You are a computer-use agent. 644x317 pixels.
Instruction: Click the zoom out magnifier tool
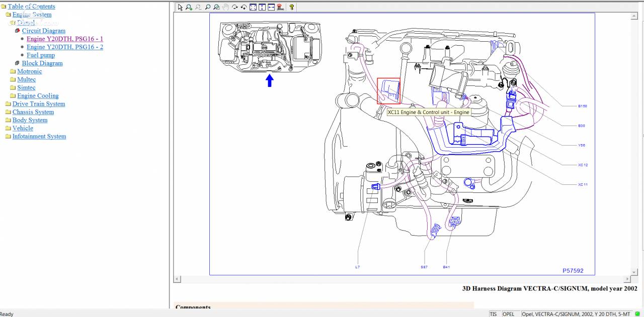(x=198, y=8)
